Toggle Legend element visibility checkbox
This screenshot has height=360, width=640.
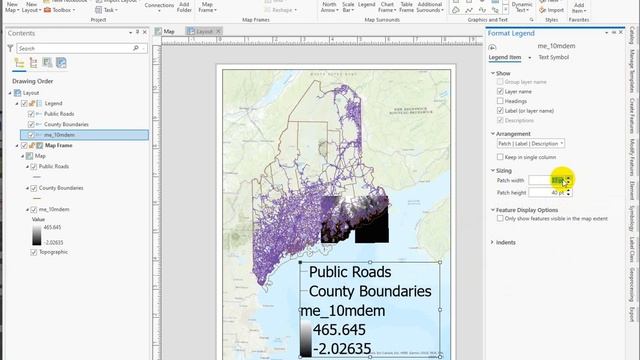(24, 104)
